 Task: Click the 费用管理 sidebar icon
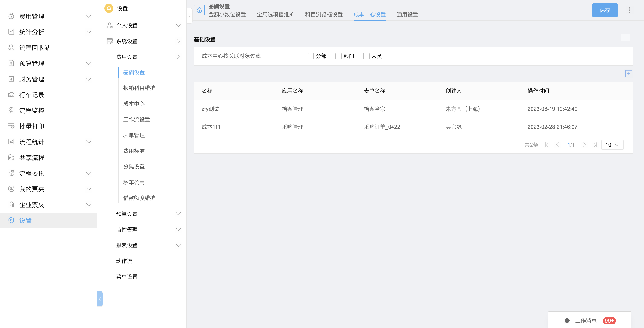11,16
